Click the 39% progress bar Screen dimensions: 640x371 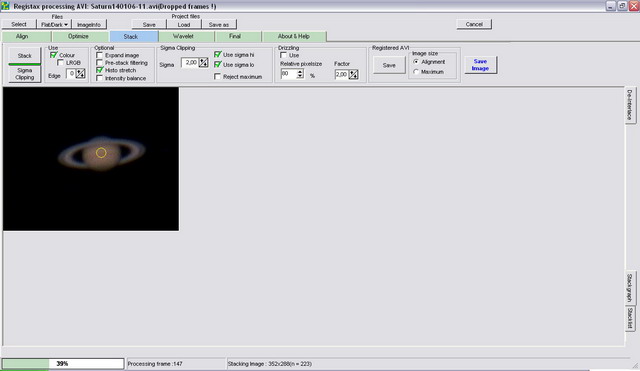pyautogui.click(x=63, y=364)
